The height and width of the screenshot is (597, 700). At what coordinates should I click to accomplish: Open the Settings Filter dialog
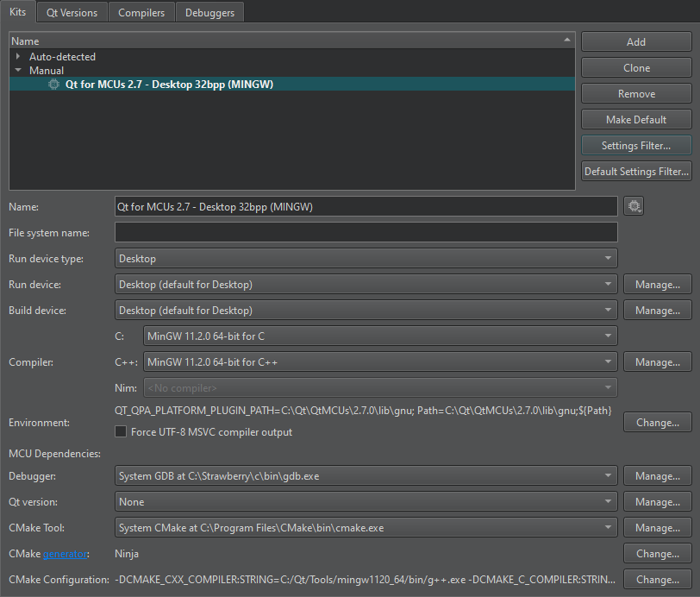636,146
